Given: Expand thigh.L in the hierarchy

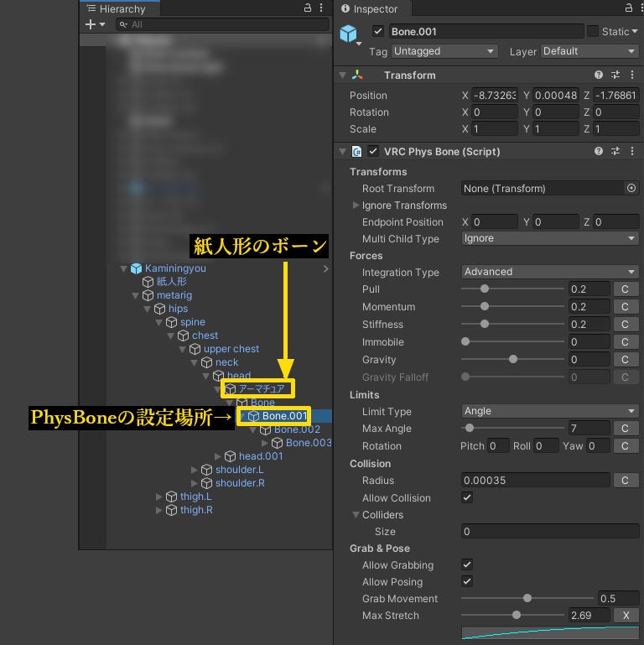Looking at the screenshot, I should point(158,497).
